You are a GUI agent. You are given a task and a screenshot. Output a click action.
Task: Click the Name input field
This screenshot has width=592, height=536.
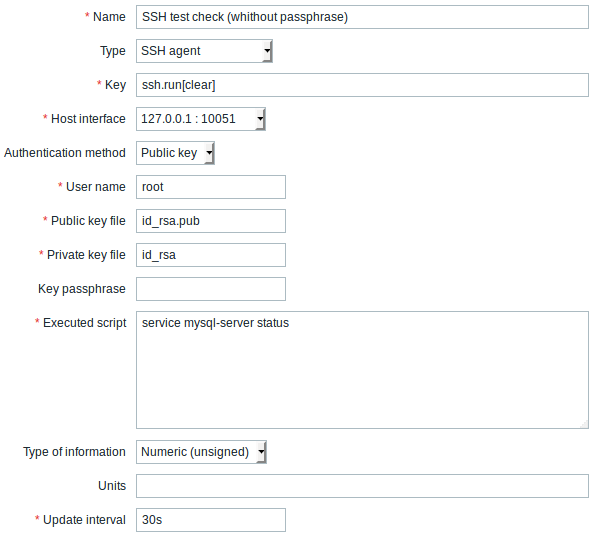click(x=362, y=17)
